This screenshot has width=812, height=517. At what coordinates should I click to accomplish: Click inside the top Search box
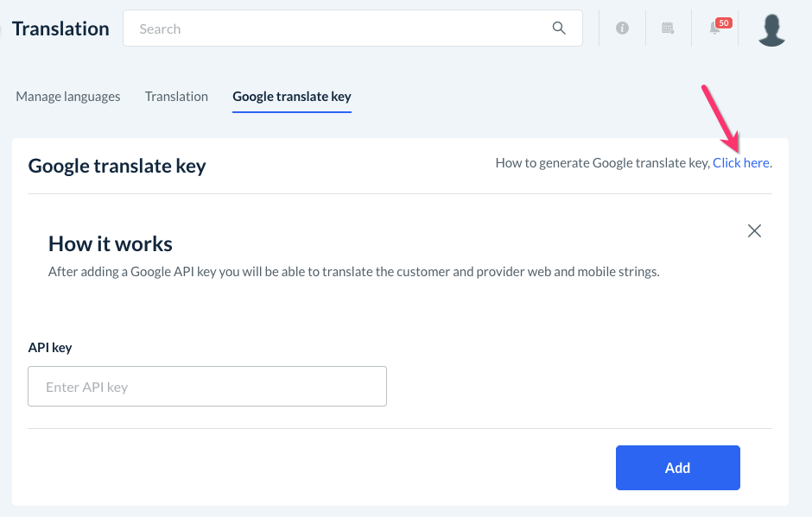346,28
